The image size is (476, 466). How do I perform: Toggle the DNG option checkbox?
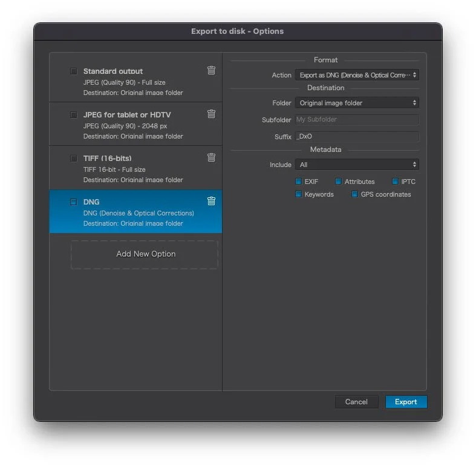pos(73,202)
